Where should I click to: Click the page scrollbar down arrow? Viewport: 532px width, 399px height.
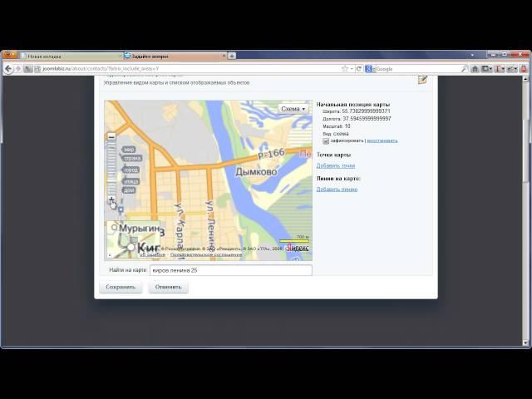[x=525, y=342]
